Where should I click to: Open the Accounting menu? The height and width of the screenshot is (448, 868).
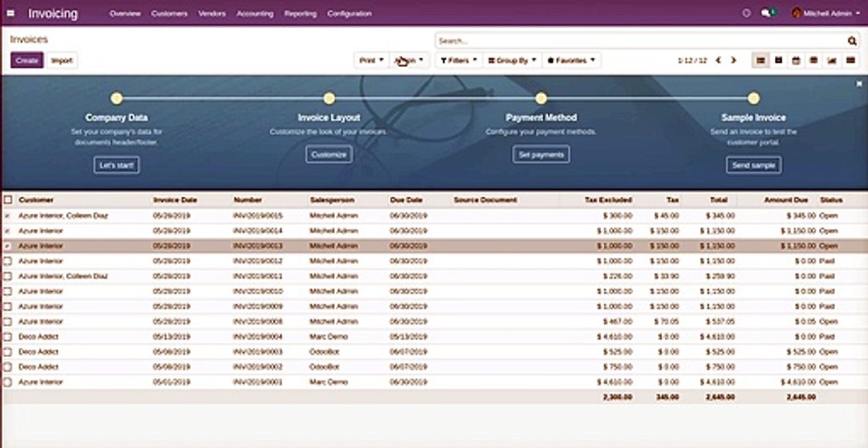point(255,13)
